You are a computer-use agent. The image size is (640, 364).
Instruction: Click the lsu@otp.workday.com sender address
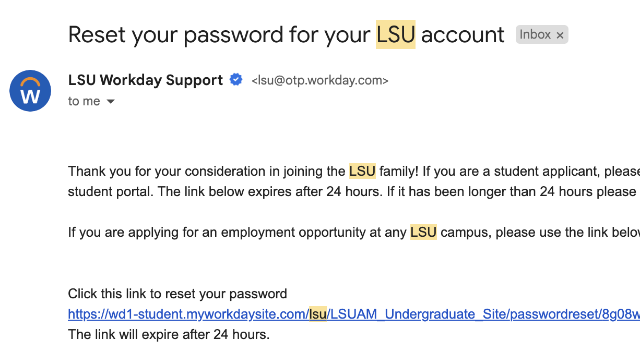click(x=320, y=81)
